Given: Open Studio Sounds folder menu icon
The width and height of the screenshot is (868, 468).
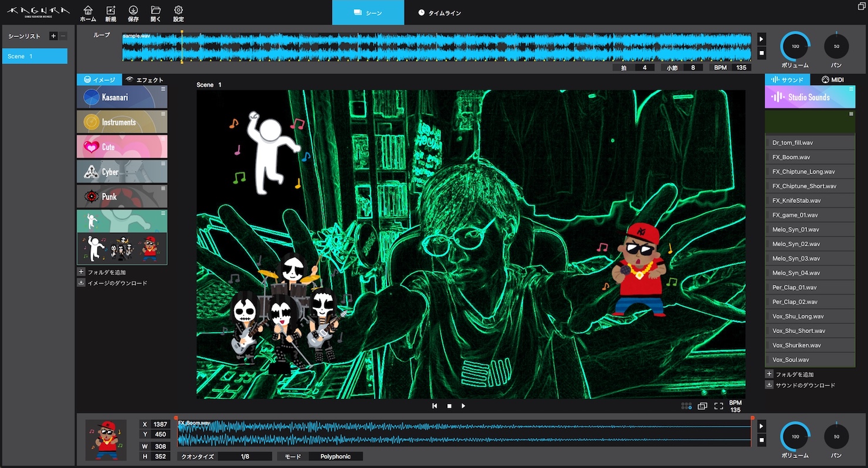Looking at the screenshot, I should (x=851, y=89).
